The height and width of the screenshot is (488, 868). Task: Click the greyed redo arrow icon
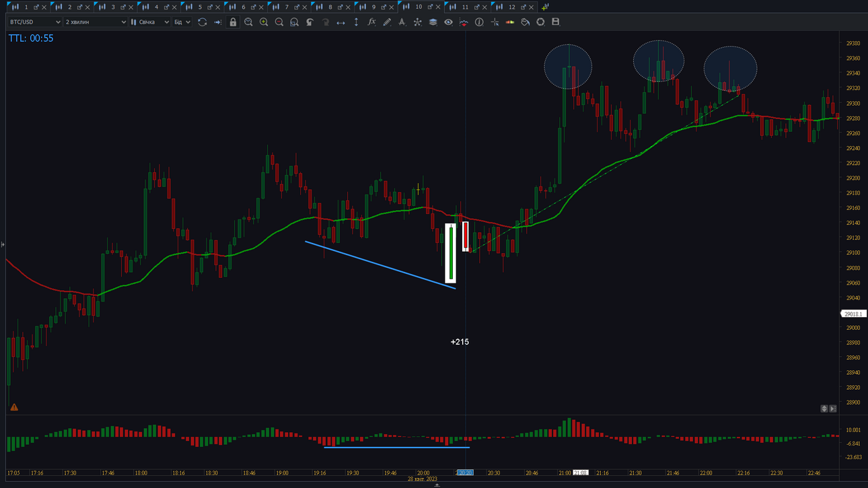(325, 22)
